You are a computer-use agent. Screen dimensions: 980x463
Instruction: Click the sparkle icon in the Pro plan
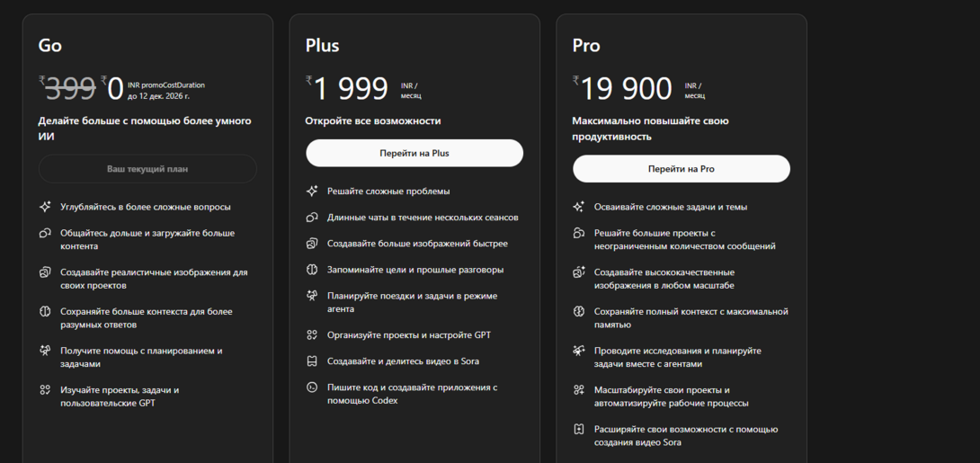click(x=579, y=207)
